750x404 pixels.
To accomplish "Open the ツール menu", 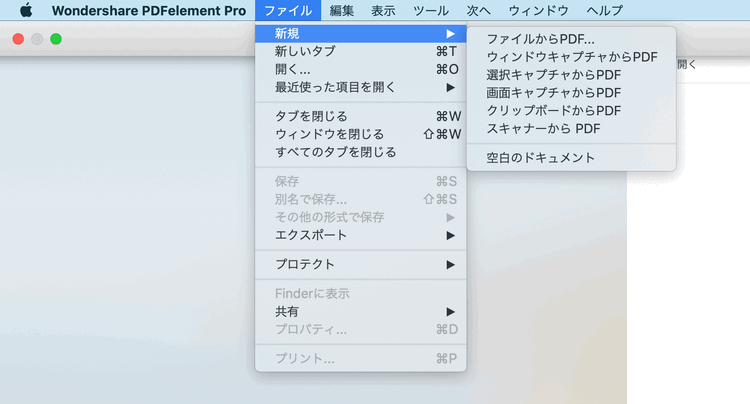I will click(430, 11).
